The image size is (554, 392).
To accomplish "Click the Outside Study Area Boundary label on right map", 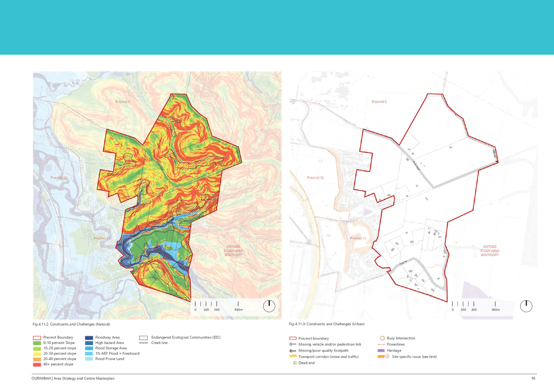I will [489, 250].
